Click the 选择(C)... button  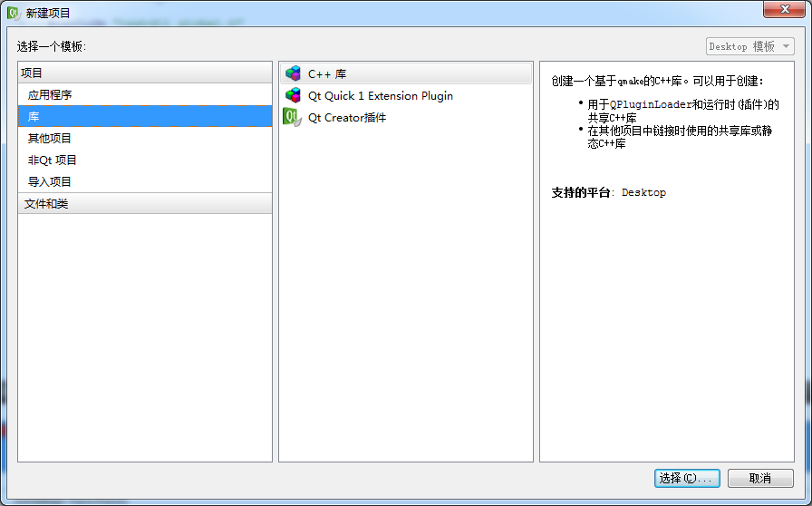(687, 478)
